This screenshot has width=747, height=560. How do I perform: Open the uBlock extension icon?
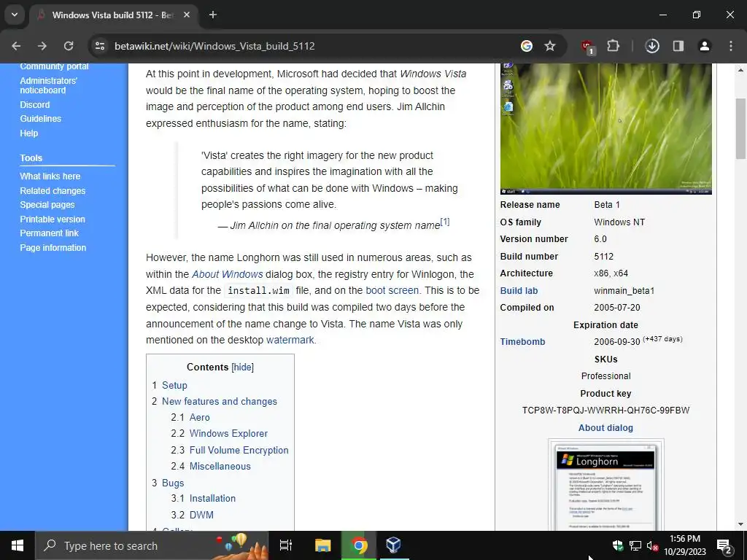[588, 47]
